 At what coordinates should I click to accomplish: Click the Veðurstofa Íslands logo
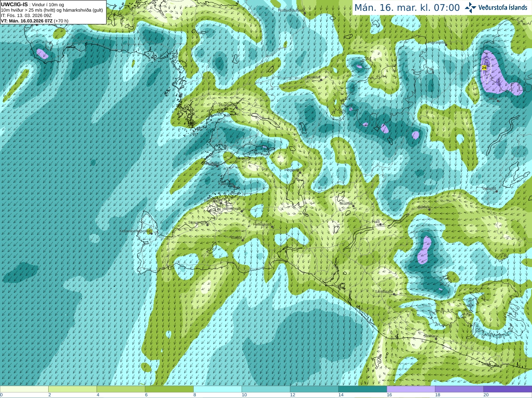click(496, 7)
